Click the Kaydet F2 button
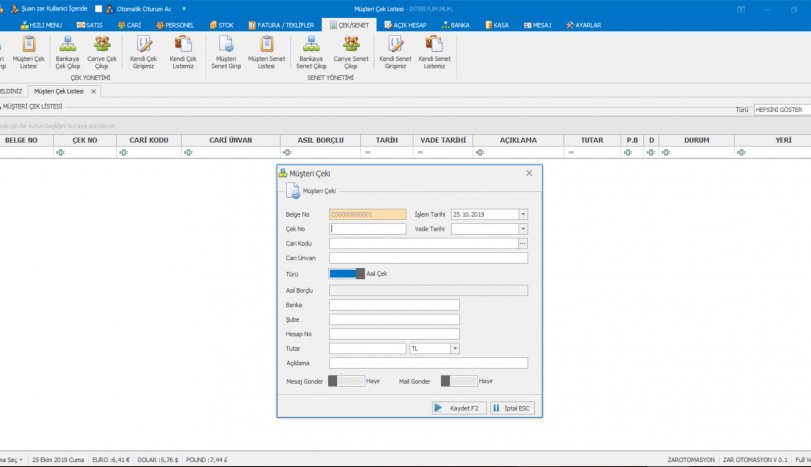Image resolution: width=811 pixels, height=467 pixels. 458,408
